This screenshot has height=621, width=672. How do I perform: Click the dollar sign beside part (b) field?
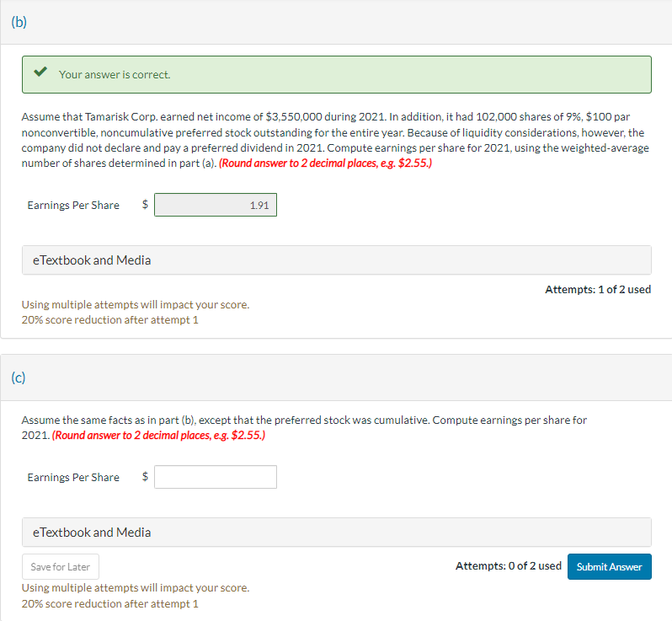coord(145,204)
